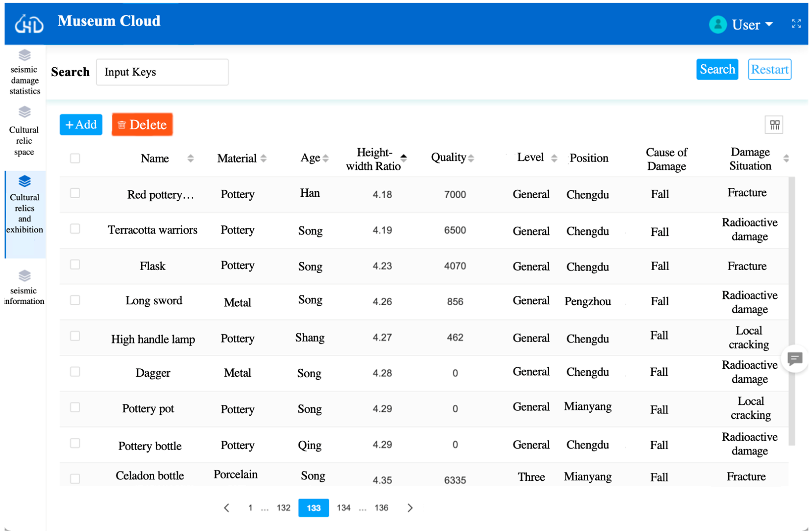
Task: Click the Museum Cloud logo icon
Action: pos(29,24)
